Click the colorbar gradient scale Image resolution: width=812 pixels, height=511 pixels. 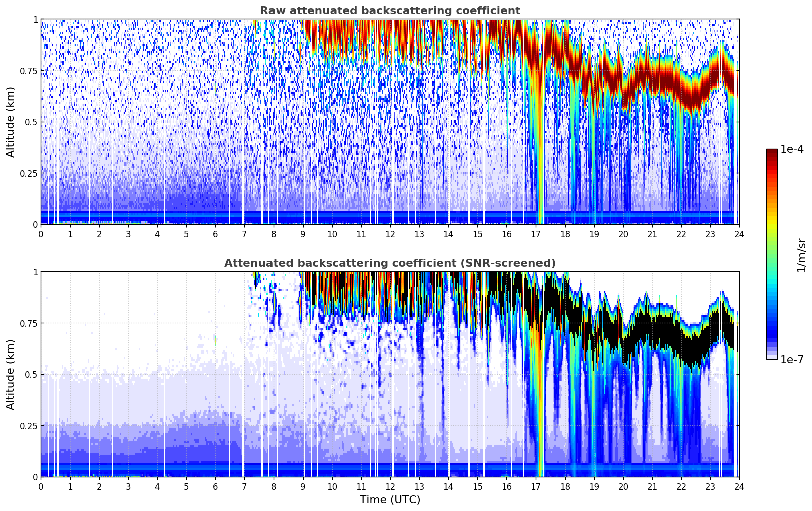(772, 254)
